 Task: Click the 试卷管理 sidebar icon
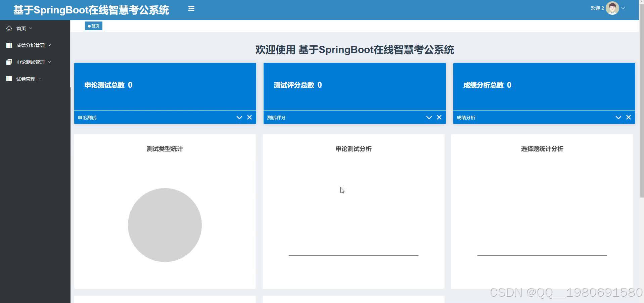9,79
